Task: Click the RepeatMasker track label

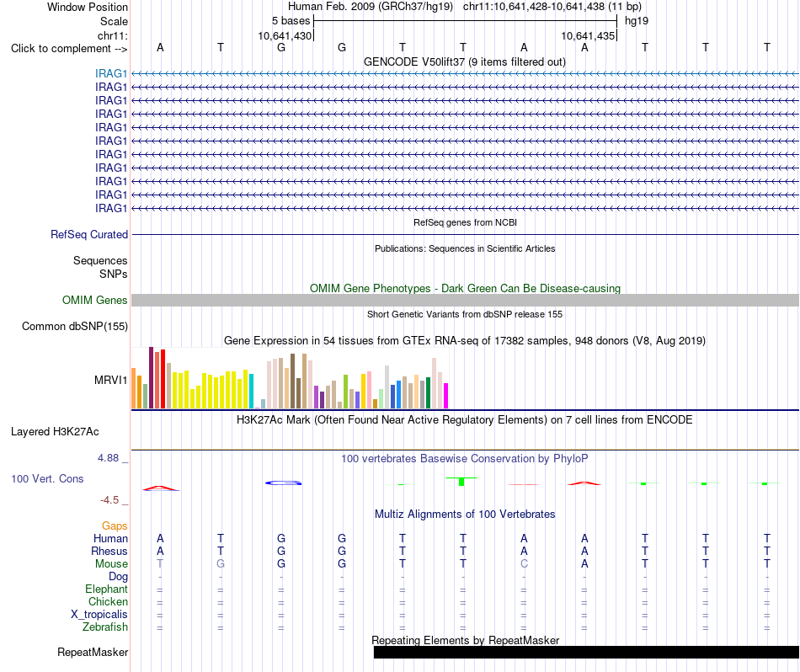Action: coord(93,652)
